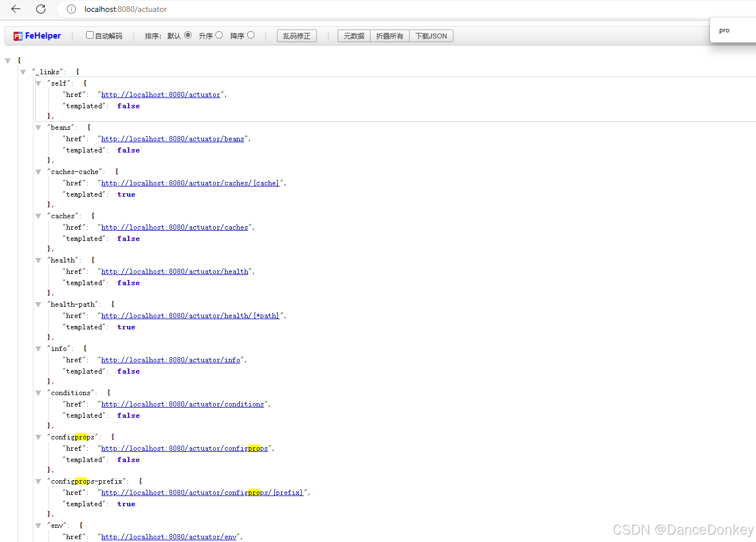
Task: Select the 降序 sort radio button
Action: (251, 35)
